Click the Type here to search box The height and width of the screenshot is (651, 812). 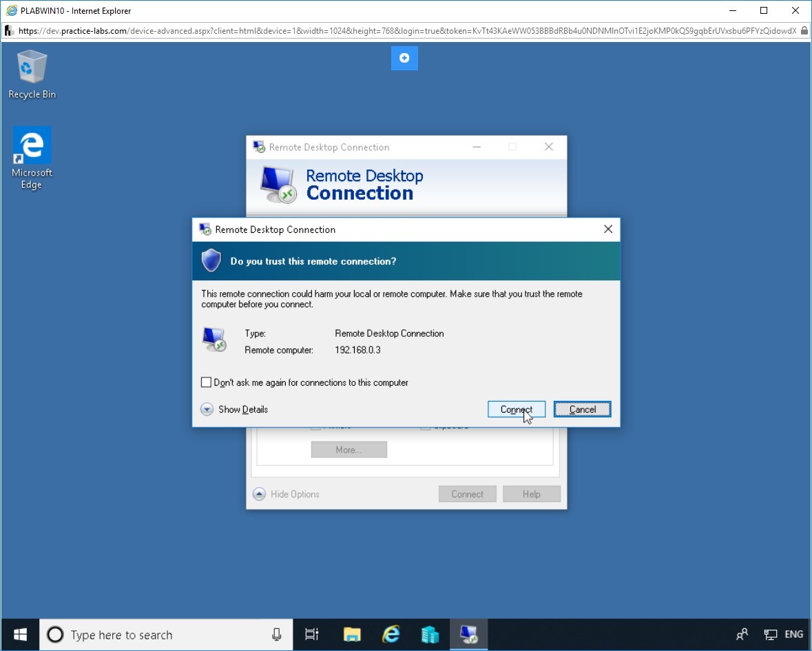click(166, 634)
